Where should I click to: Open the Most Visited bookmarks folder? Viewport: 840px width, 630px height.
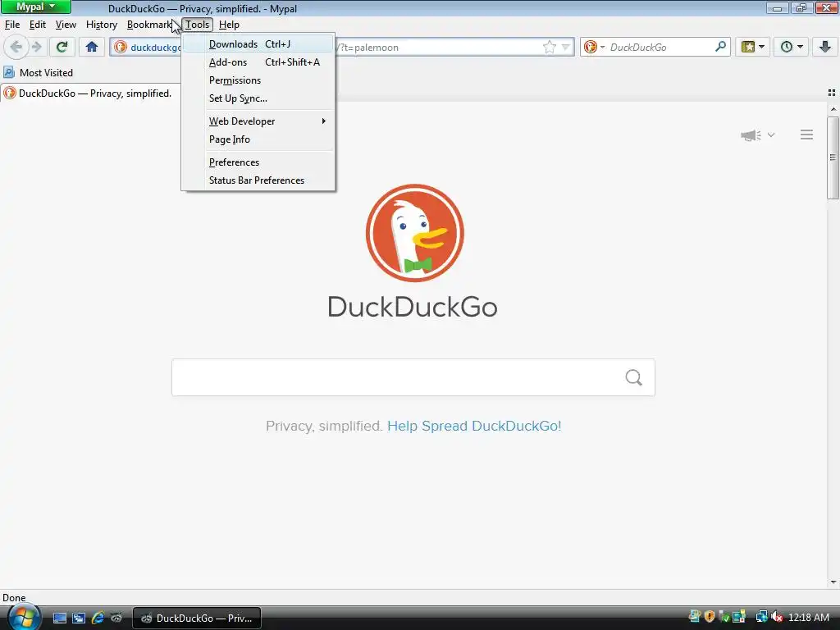[x=38, y=73]
